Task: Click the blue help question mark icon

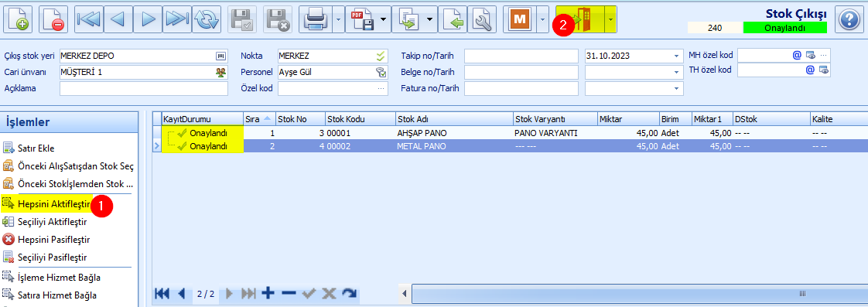Action: 848,20
